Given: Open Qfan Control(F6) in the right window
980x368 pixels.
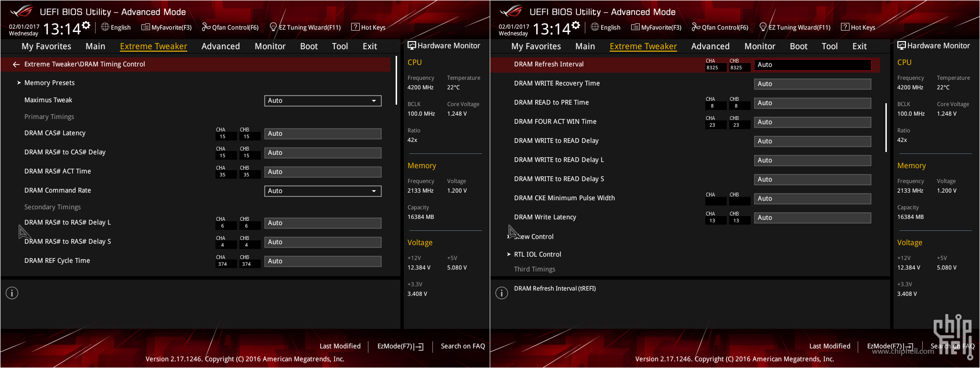Looking at the screenshot, I should tap(720, 27).
